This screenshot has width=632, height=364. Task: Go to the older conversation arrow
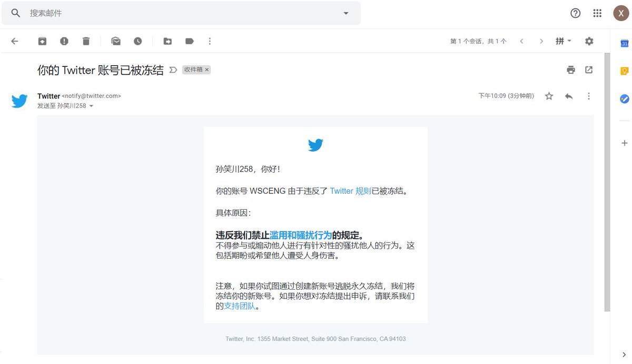pos(541,41)
